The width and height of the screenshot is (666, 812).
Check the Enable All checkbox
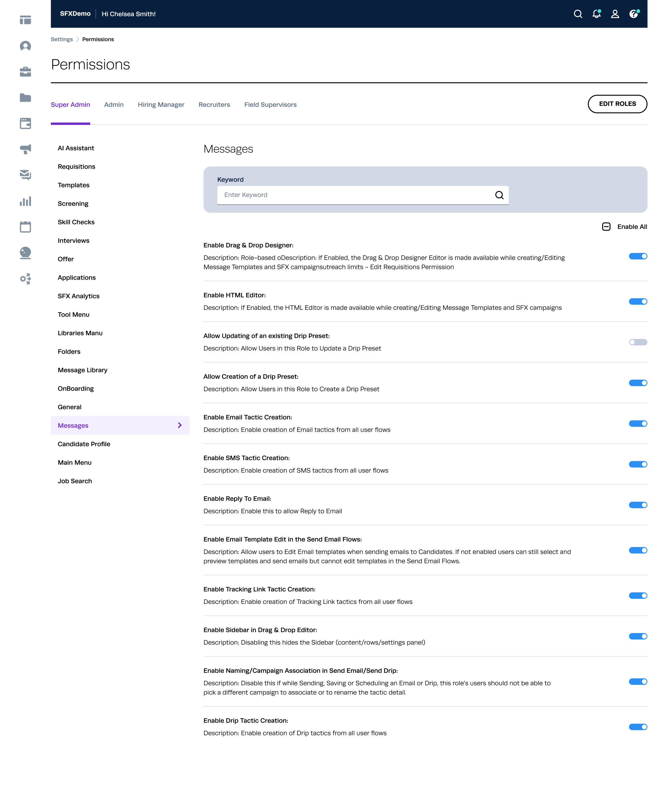[606, 227]
